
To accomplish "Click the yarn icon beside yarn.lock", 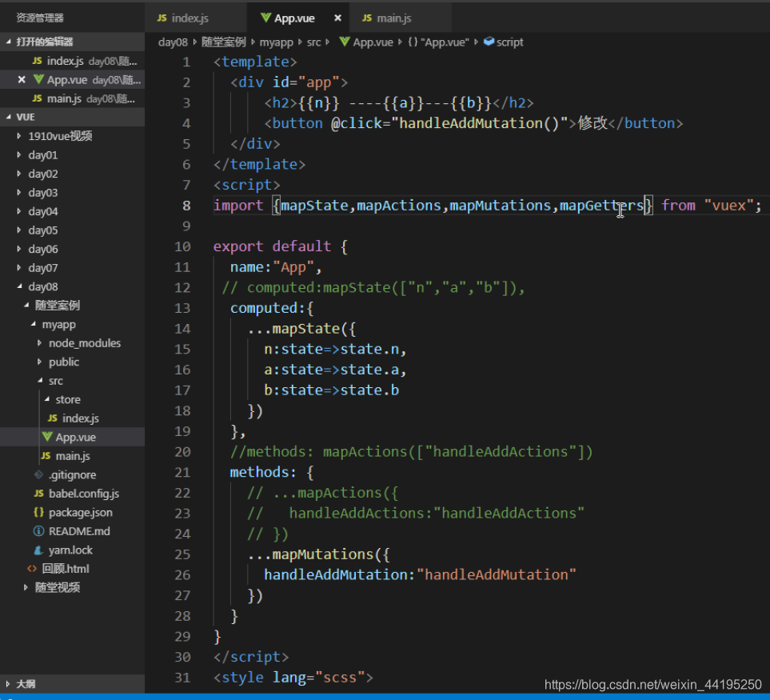I will click(38, 550).
